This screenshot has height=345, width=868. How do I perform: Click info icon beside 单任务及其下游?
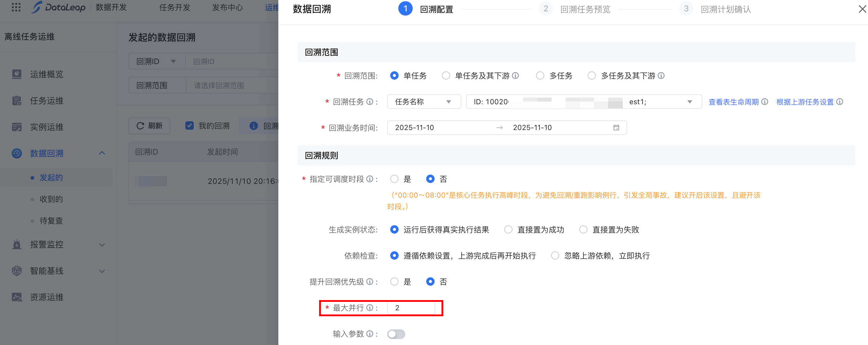click(515, 76)
